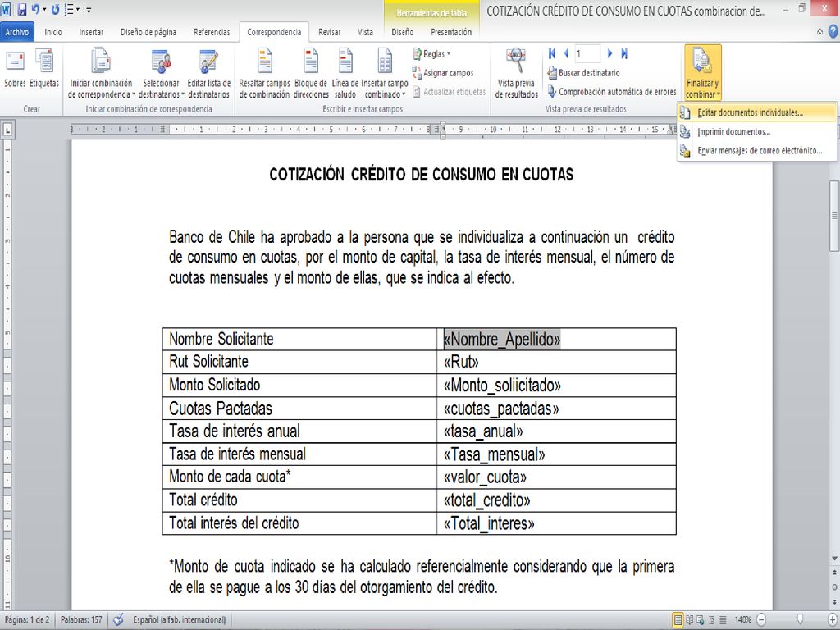Click the zoom slider handle

tap(800, 619)
